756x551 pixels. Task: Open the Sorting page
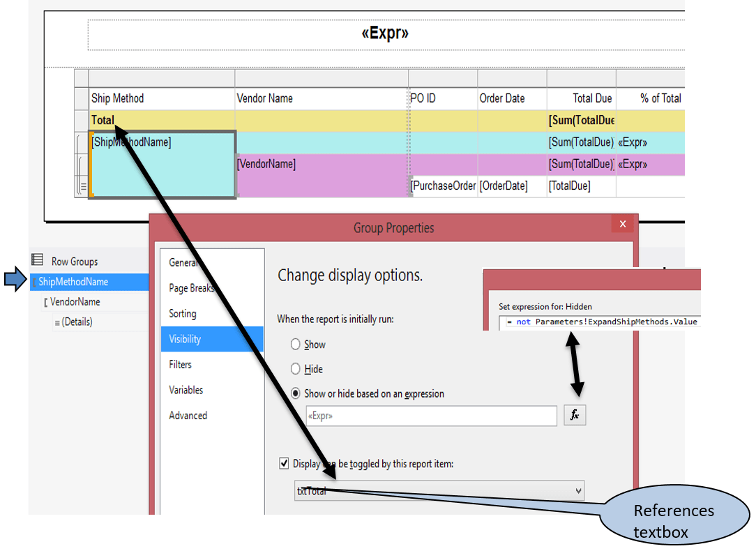coord(182,313)
